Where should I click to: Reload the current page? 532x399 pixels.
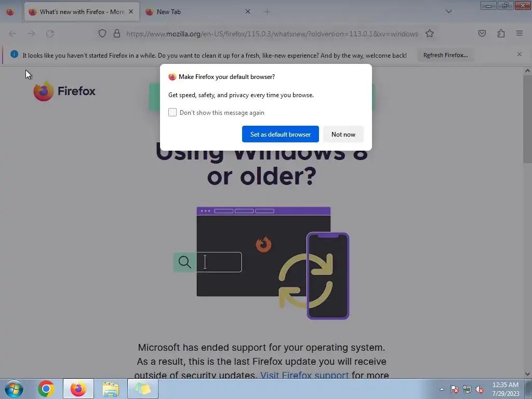(50, 34)
